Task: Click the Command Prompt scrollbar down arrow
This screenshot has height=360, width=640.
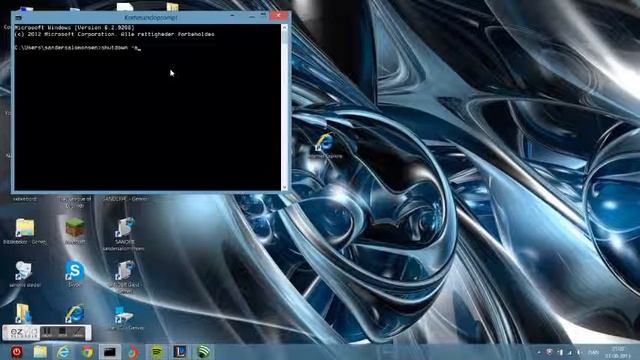Action: click(284, 187)
